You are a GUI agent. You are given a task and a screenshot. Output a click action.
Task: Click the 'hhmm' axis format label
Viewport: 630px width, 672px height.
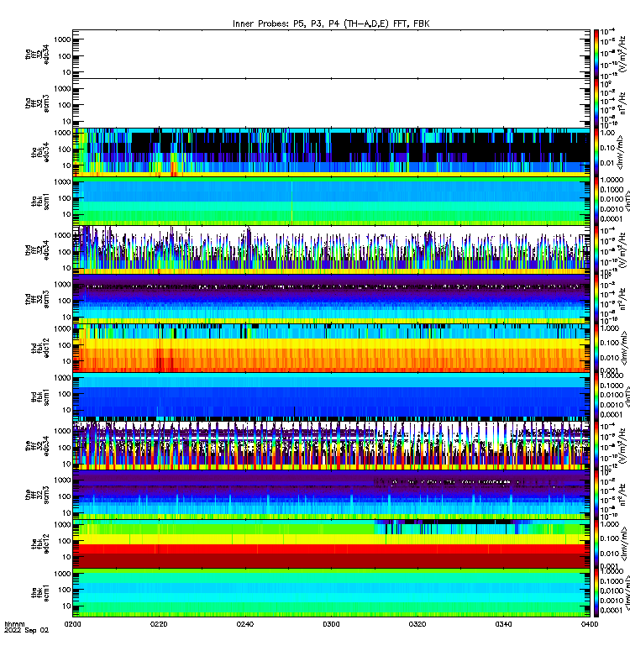14,624
